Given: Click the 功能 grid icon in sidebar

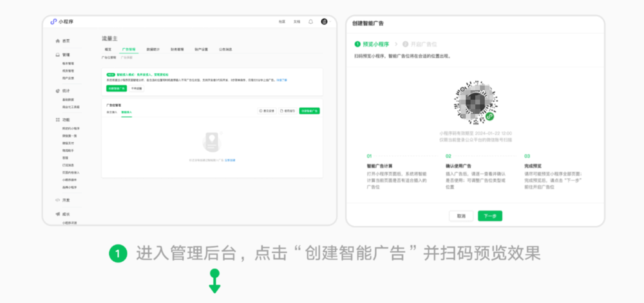Looking at the screenshot, I should pos(57,120).
